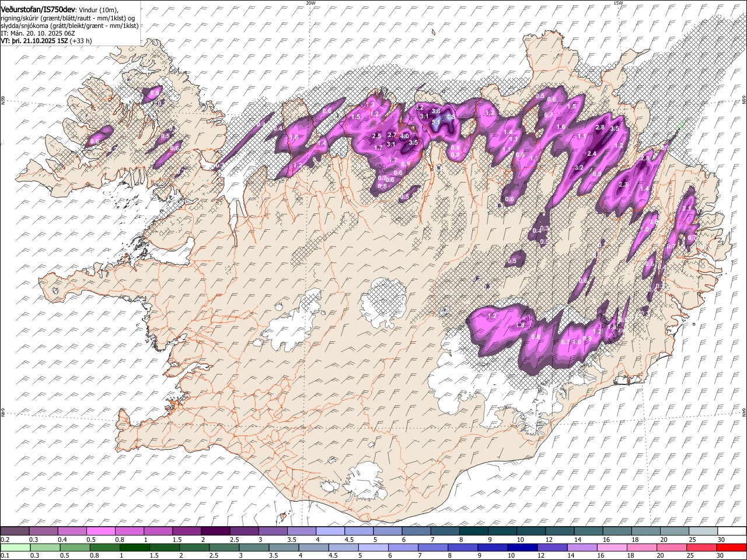This screenshot has width=747, height=560.
Task: Click the valid time line 'VT: þri. 21.10.2025 15Z (+33 h)'
Action: pos(46,41)
